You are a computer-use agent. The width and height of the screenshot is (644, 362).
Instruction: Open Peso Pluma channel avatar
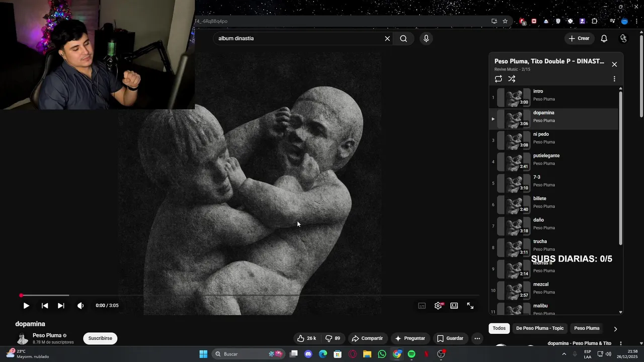pyautogui.click(x=23, y=338)
